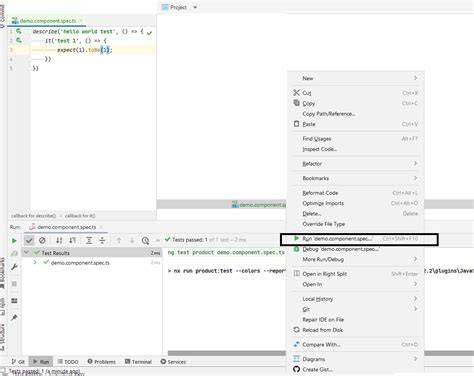Viewport: 474px width, 376px height.
Task: Select Optimize Imports menu item
Action: tap(355, 203)
